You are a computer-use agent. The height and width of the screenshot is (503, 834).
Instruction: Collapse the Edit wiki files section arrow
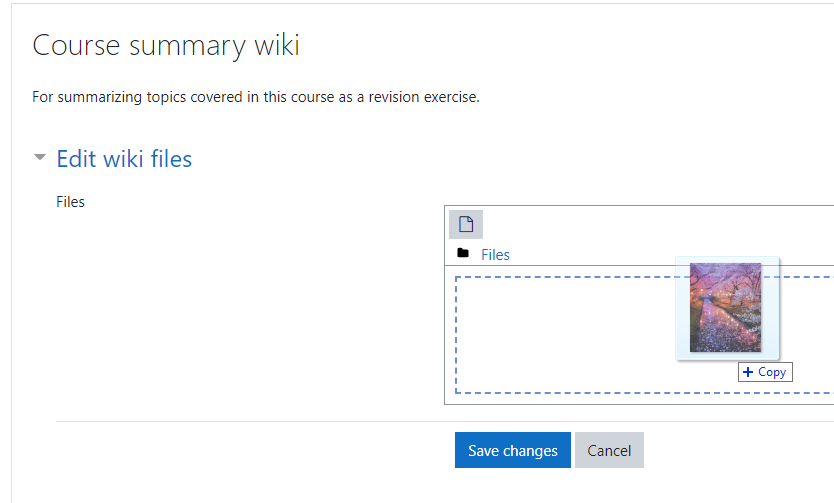40,157
